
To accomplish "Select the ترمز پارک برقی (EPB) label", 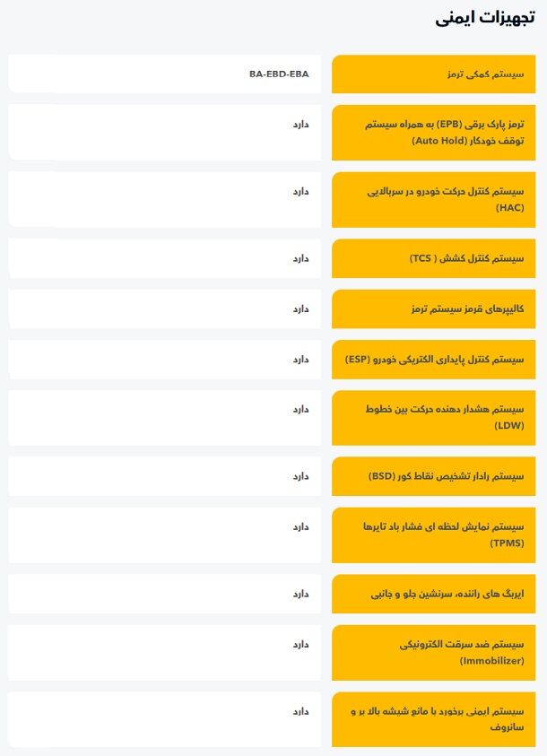I will 445,133.
